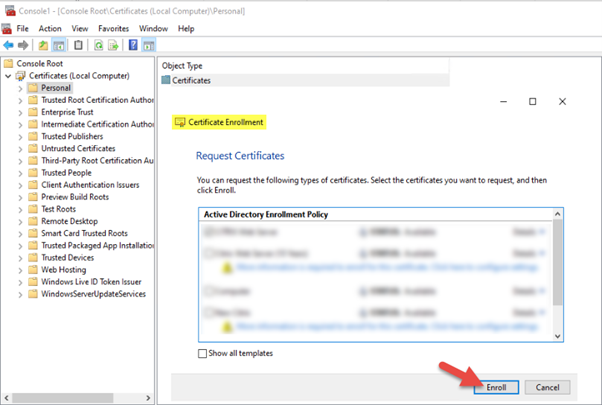Click the clipboard Paste toolbar icon
This screenshot has width=602, height=405.
point(78,45)
